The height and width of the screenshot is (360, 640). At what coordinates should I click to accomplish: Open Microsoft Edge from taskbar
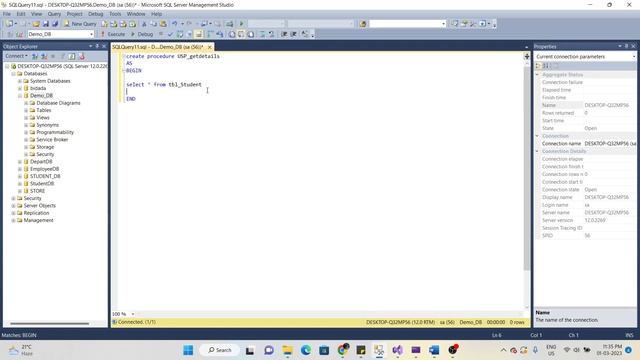coord(306,350)
